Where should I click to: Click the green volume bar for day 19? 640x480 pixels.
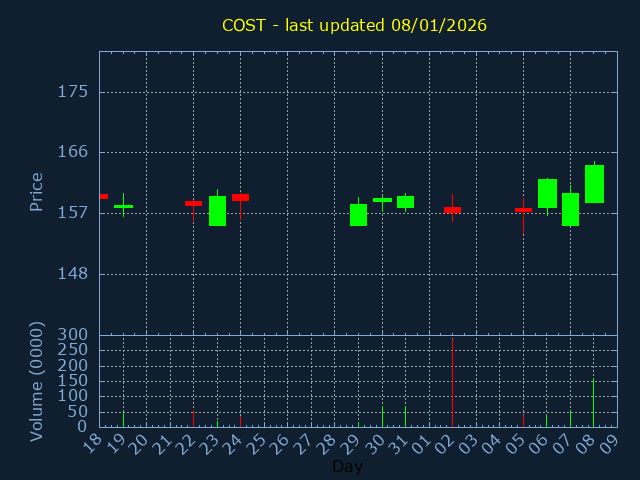coord(123,420)
